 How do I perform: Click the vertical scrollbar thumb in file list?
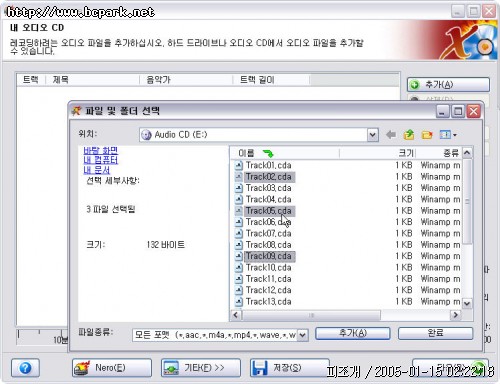(x=467, y=201)
